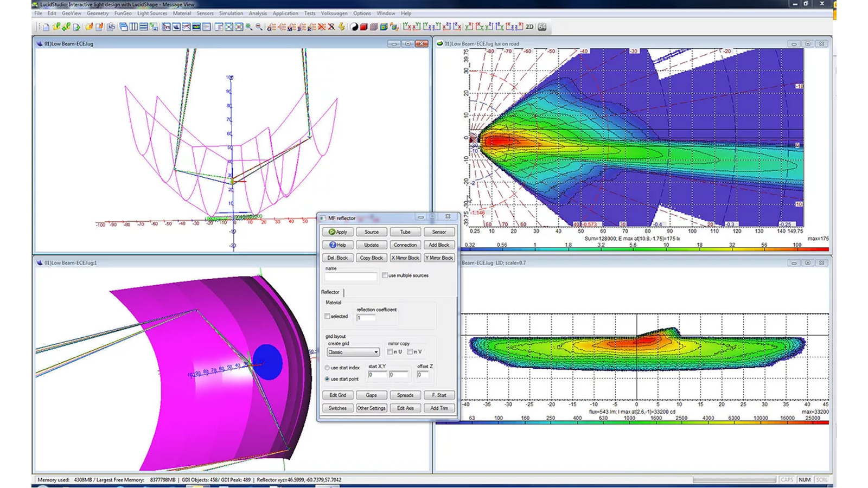This screenshot has height=488, width=868.
Task: Select the use start point radio button
Action: coord(327,379)
